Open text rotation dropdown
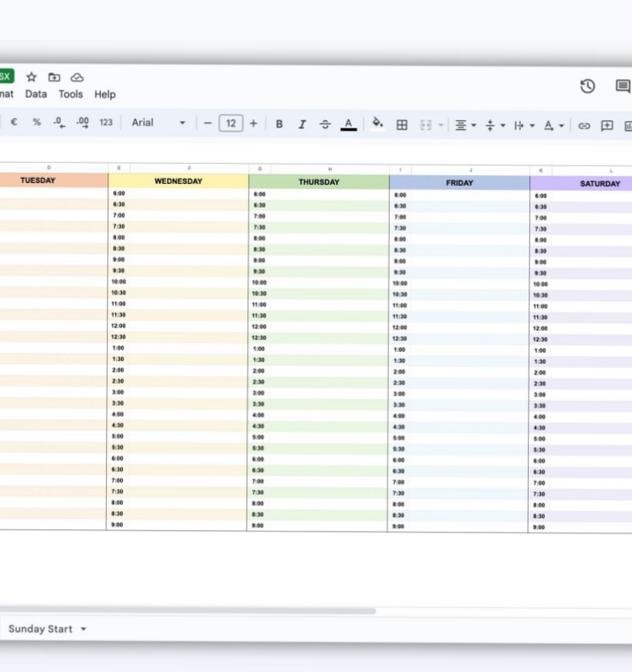Image resolution: width=632 pixels, height=672 pixels. tap(554, 125)
